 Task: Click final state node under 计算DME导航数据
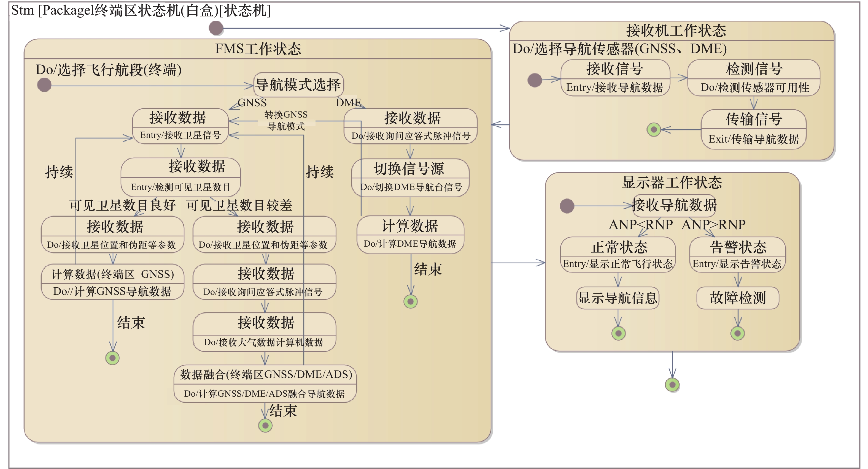click(x=410, y=301)
